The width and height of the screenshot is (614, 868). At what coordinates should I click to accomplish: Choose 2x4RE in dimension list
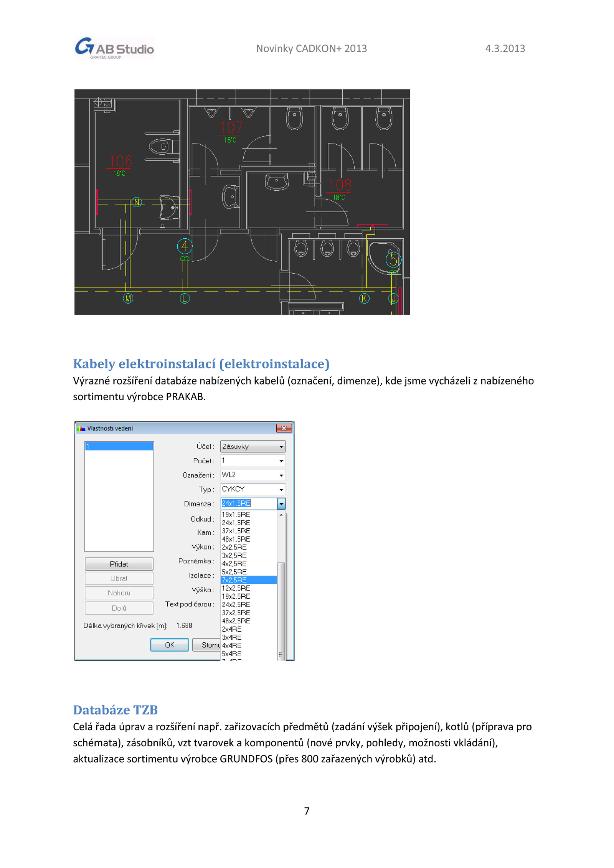pos(249,629)
